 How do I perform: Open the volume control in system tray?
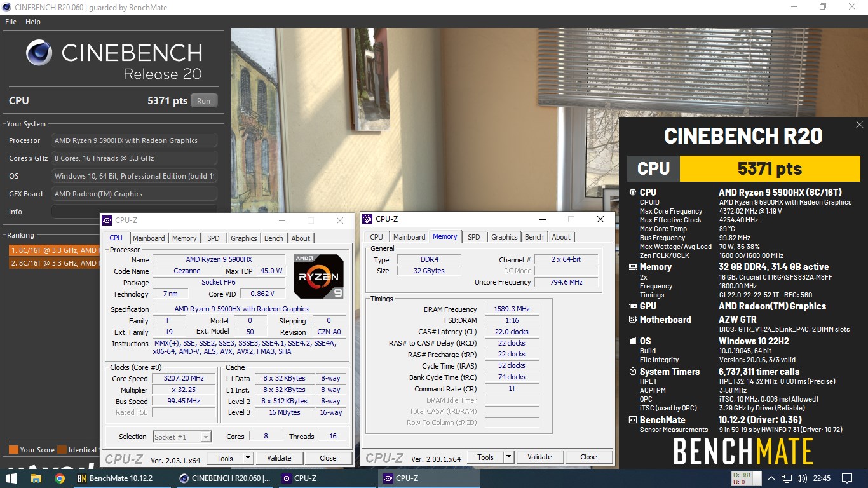click(x=802, y=478)
